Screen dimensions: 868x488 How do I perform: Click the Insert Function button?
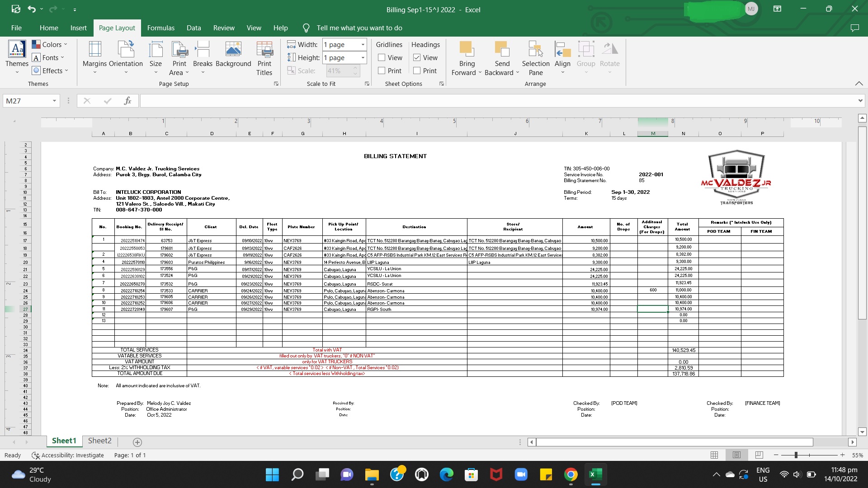tap(127, 101)
